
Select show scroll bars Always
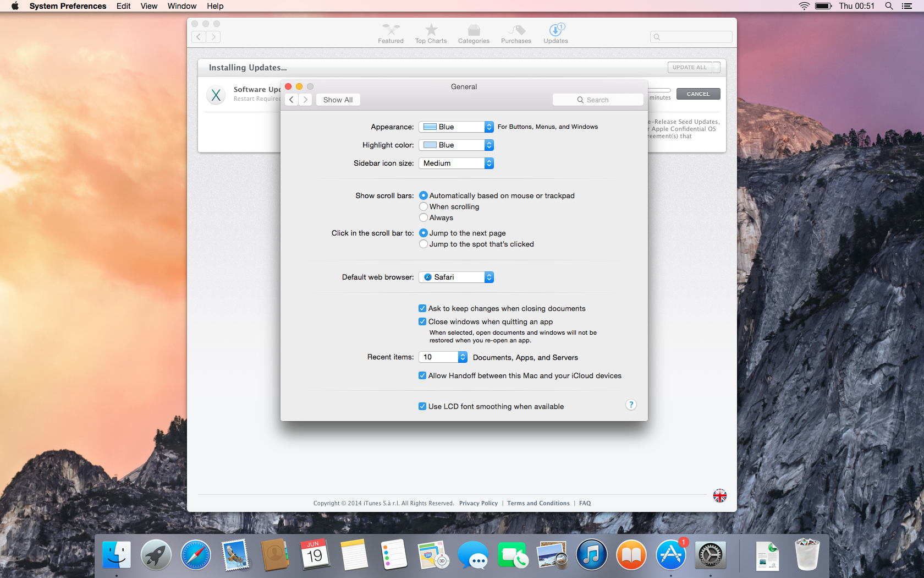[424, 217]
